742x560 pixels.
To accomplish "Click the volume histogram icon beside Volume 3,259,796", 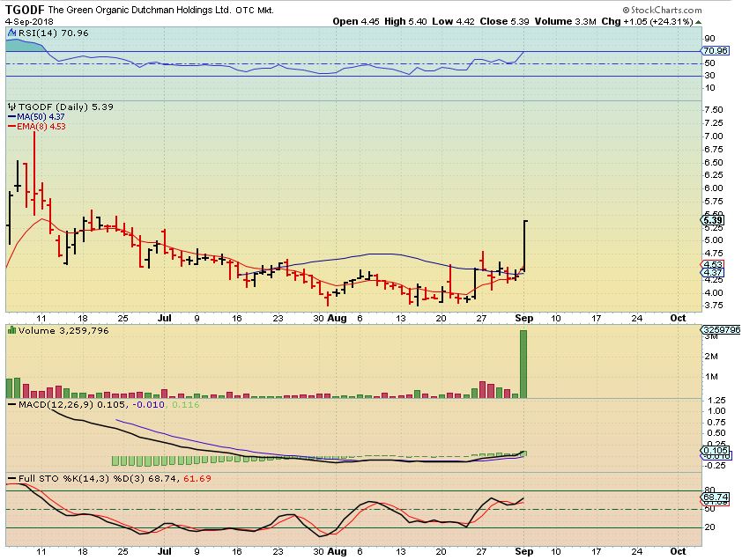I will [11, 330].
